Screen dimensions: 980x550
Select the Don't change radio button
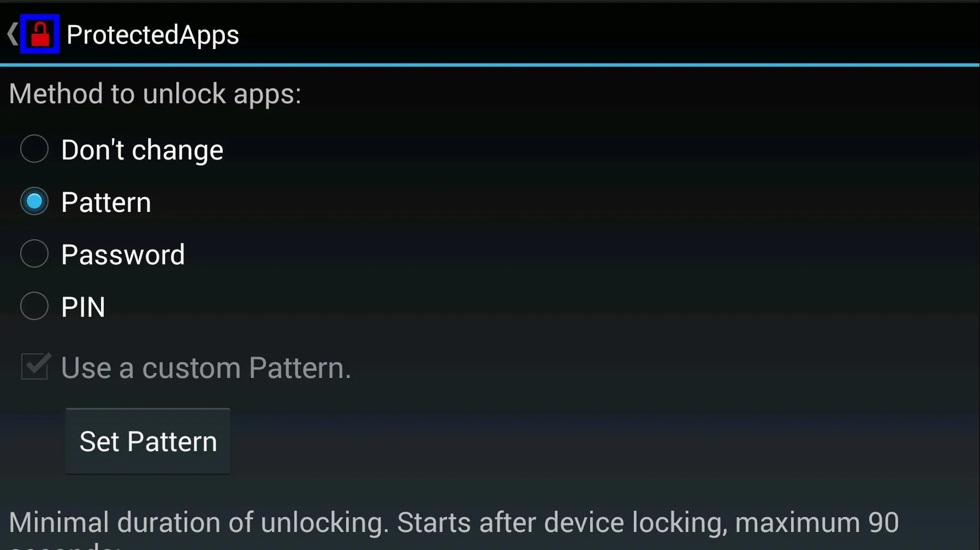point(34,149)
